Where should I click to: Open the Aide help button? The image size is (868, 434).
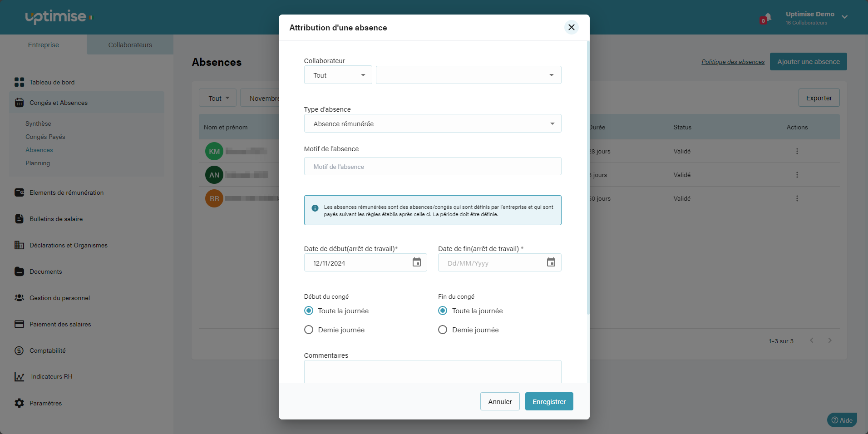842,420
